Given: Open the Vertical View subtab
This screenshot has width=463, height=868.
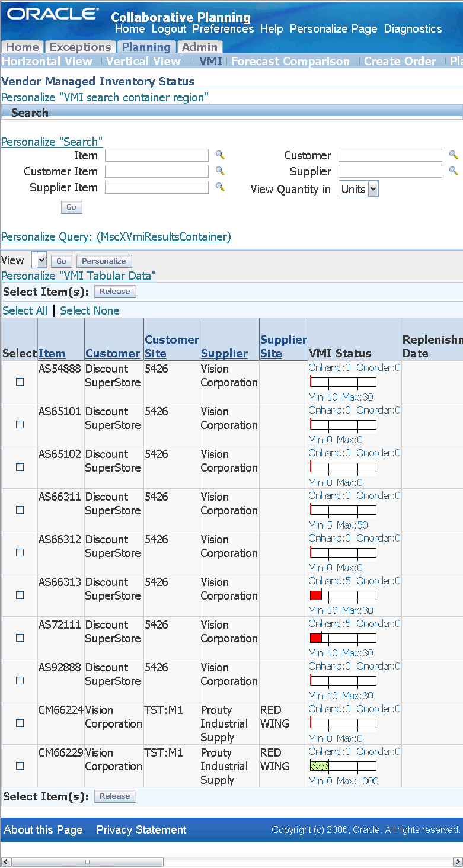Looking at the screenshot, I should pos(143,61).
